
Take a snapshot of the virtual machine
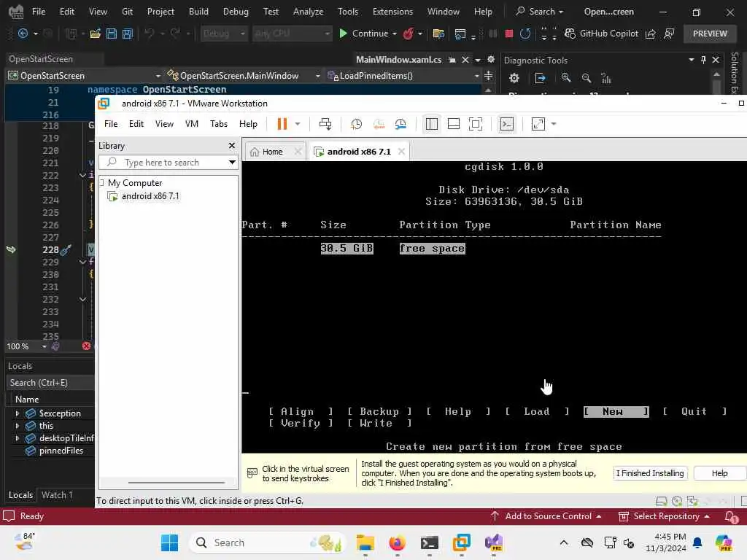[356, 124]
